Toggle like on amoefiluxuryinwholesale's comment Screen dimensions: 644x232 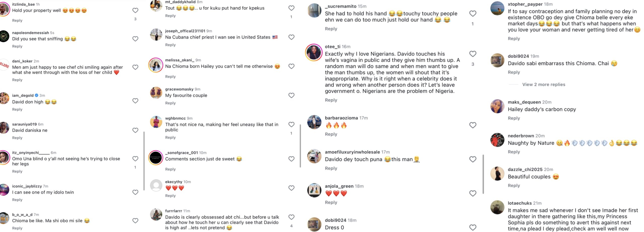pyautogui.click(x=473, y=159)
